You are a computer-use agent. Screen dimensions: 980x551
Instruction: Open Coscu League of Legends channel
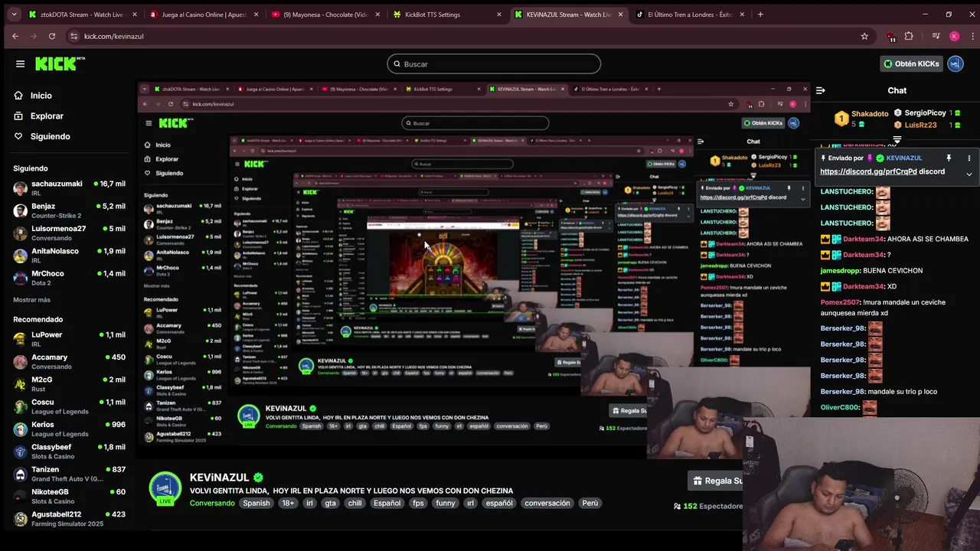pyautogui.click(x=69, y=406)
